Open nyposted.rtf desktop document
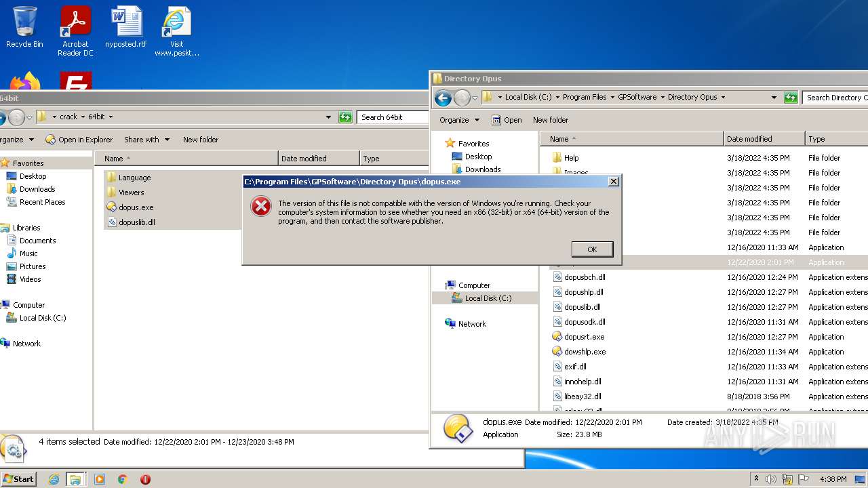Screen dimensions: 868x488 click(126, 27)
